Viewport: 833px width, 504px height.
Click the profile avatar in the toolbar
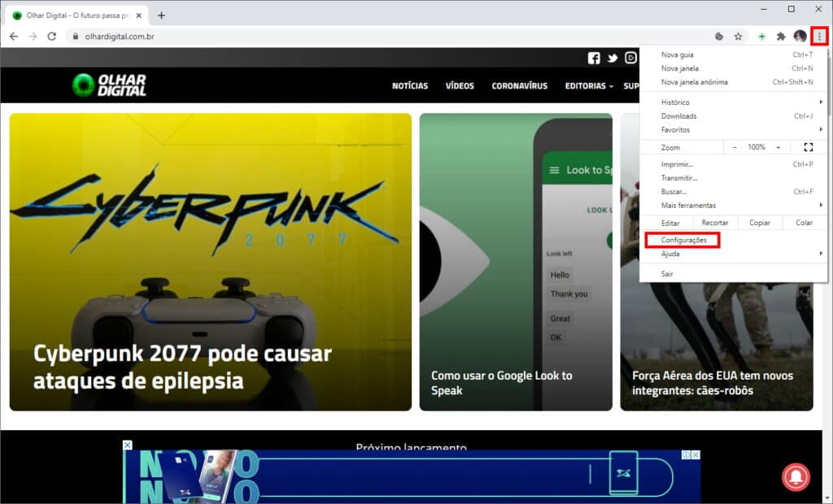(x=800, y=36)
